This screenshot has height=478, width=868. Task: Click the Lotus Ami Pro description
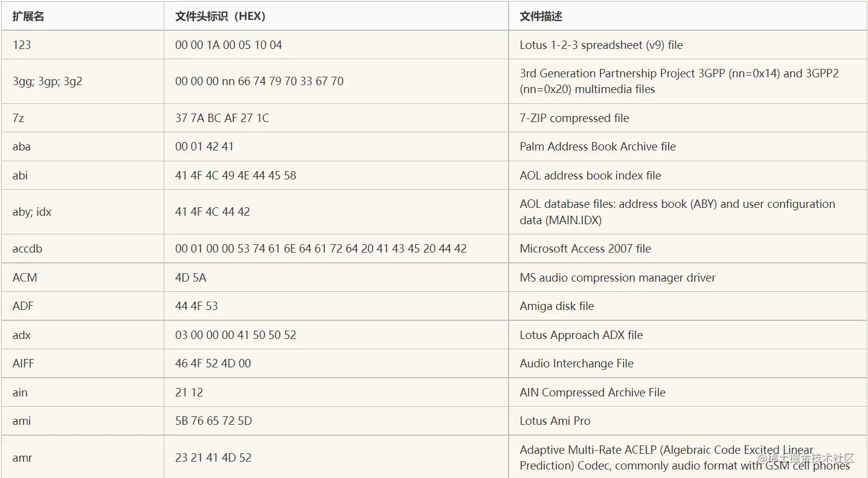555,421
